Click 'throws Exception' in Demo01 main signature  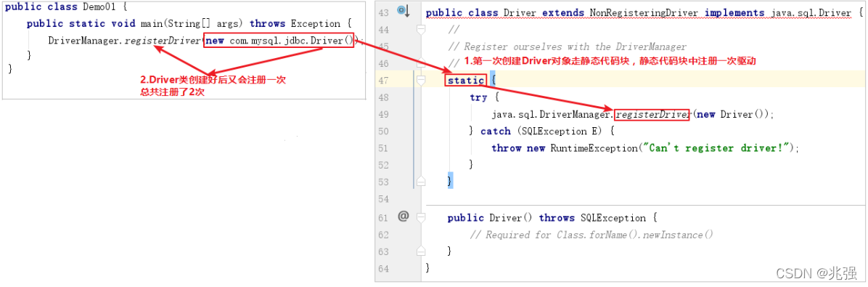(x=296, y=24)
